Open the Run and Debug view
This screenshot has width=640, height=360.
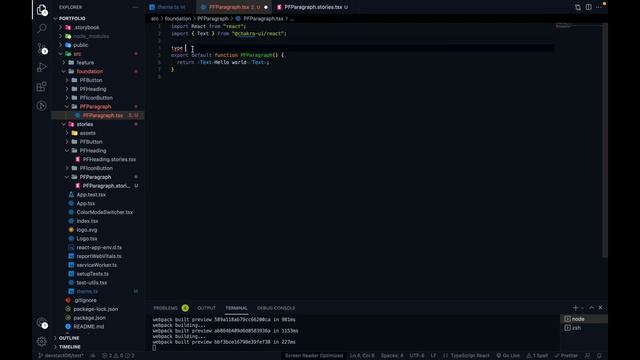[42, 67]
